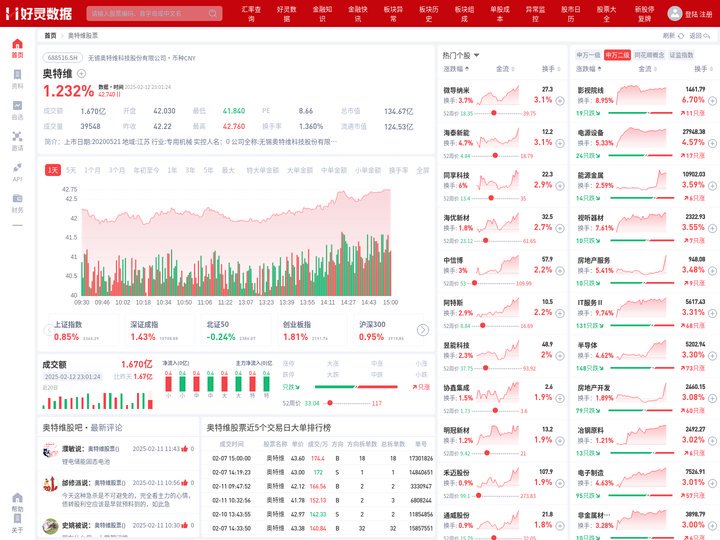Open the 帮助 help sidebar icon
The image size is (720, 540).
[17, 502]
